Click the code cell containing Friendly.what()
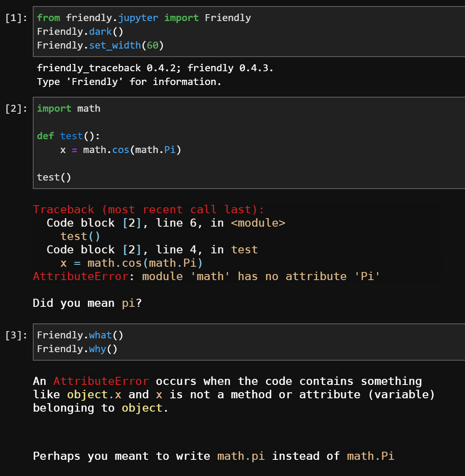This screenshot has height=476, width=465. 249,342
